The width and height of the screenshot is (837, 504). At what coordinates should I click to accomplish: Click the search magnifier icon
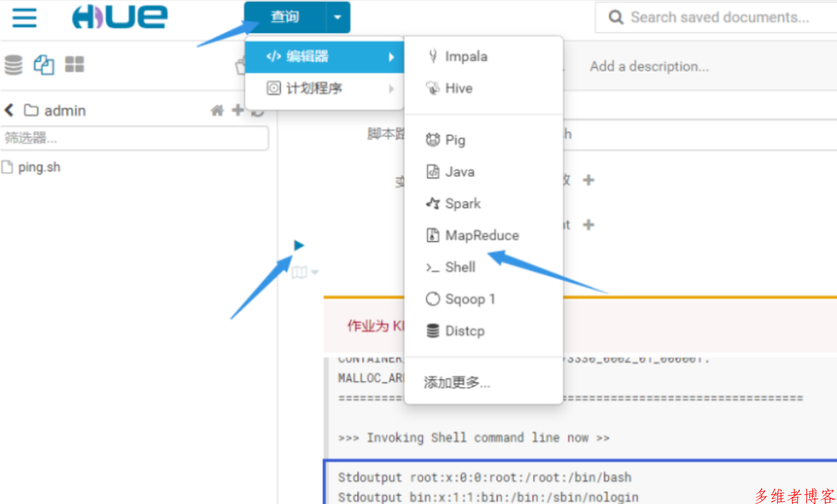pos(616,17)
